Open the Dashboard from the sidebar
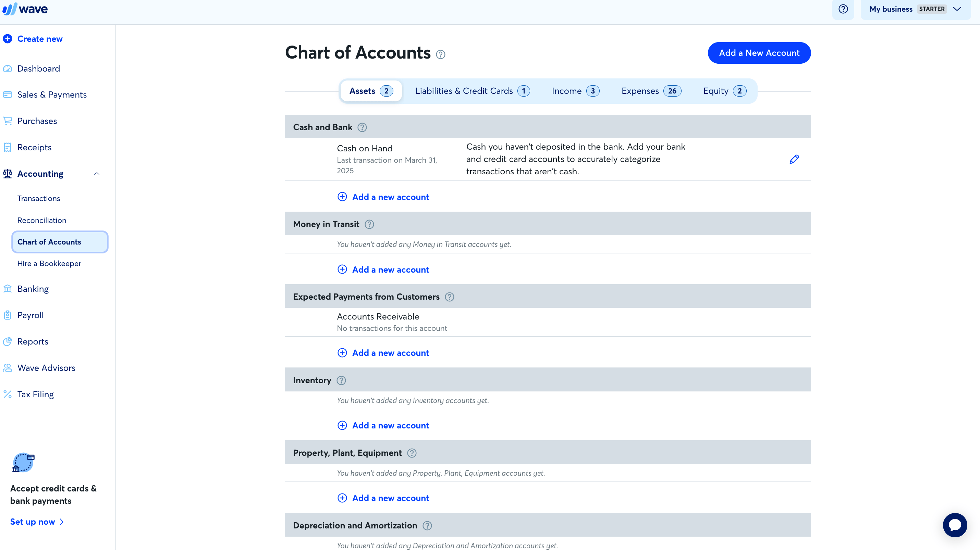Image resolution: width=980 pixels, height=550 pixels. (x=38, y=68)
